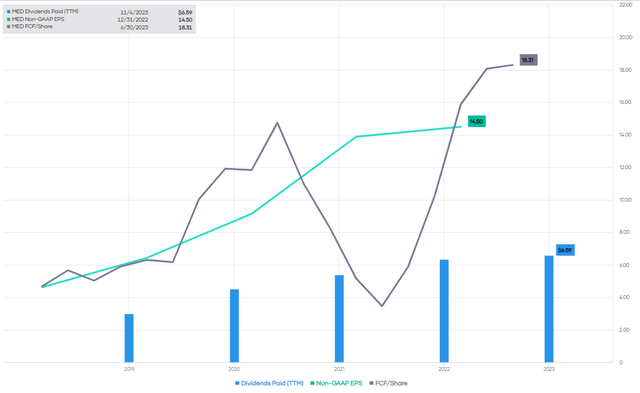Image resolution: width=640 pixels, height=393 pixels.
Task: Click the 2020 x-axis label
Action: (234, 369)
